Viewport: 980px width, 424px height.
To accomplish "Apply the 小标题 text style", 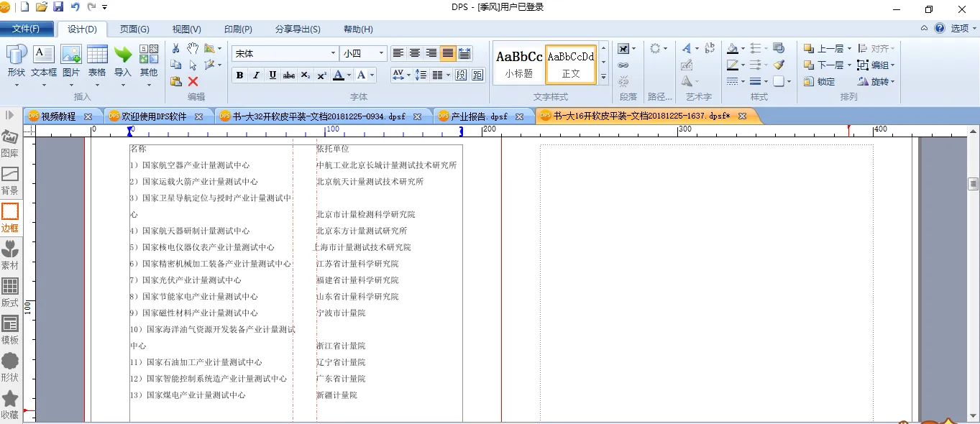I will (519, 63).
